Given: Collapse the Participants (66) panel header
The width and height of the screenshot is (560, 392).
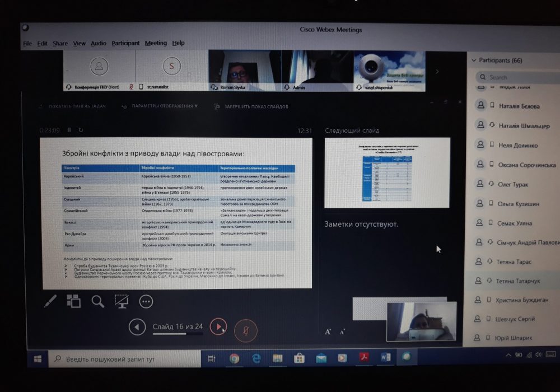Looking at the screenshot, I should click(474, 60).
